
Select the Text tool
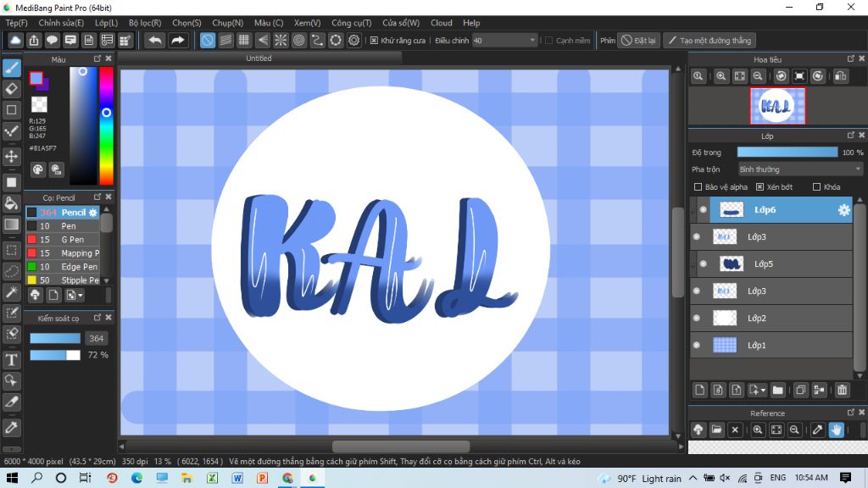point(12,360)
